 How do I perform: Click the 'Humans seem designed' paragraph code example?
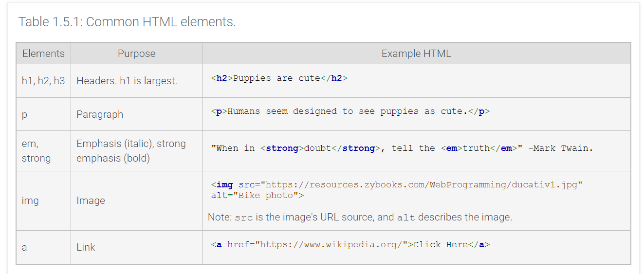pos(350,111)
